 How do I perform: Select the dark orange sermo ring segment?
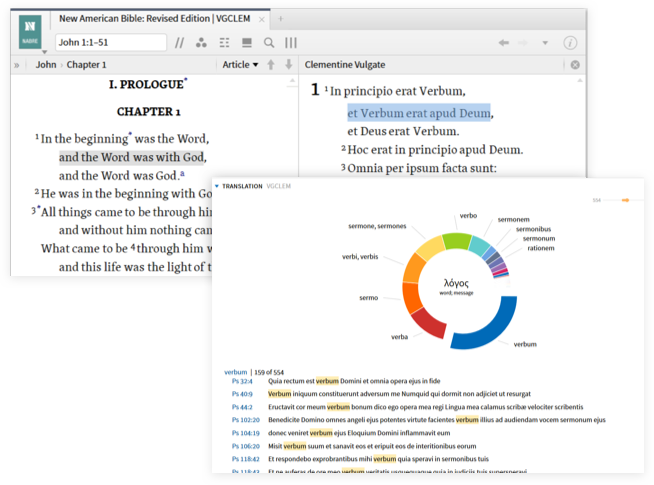(412, 297)
